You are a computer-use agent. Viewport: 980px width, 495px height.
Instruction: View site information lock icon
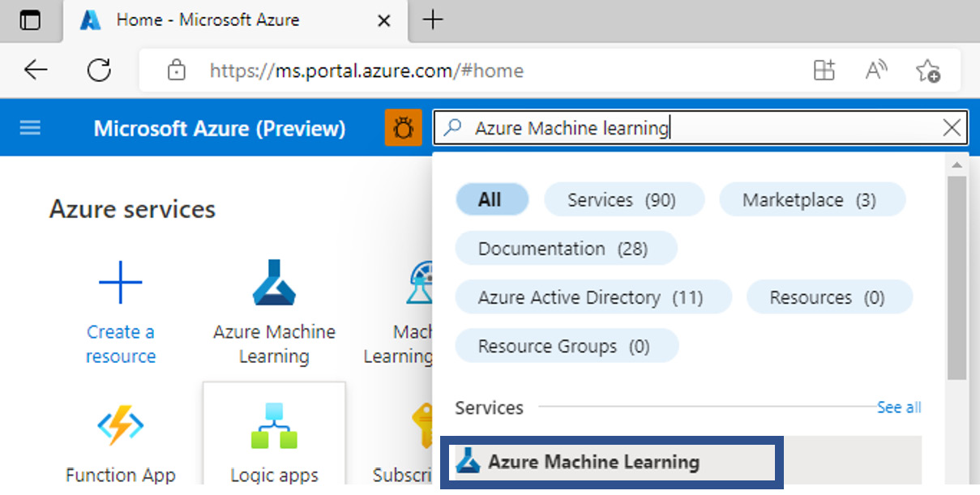176,70
